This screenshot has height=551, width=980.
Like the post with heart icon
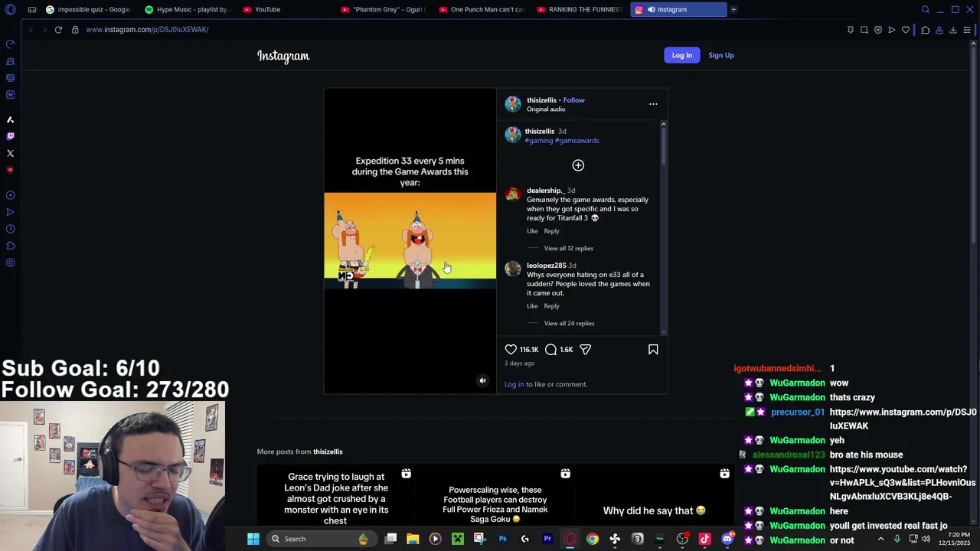pos(511,349)
